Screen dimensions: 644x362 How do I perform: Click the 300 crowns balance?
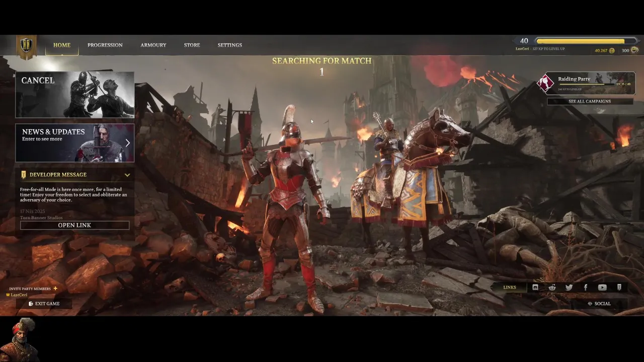(x=625, y=51)
